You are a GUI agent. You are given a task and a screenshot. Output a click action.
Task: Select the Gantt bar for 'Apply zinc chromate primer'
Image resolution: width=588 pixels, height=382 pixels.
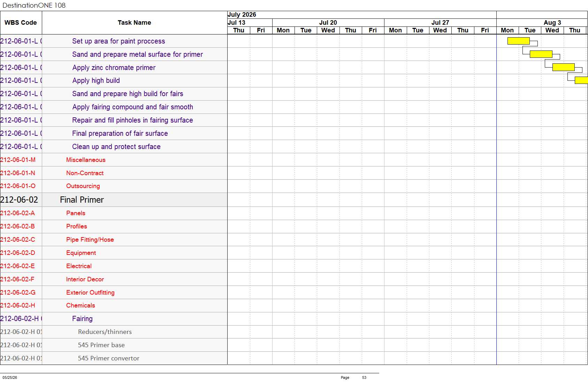coord(564,67)
